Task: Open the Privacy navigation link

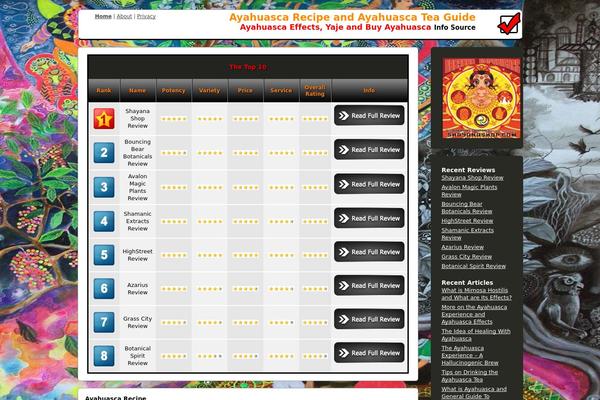Action: [x=146, y=16]
